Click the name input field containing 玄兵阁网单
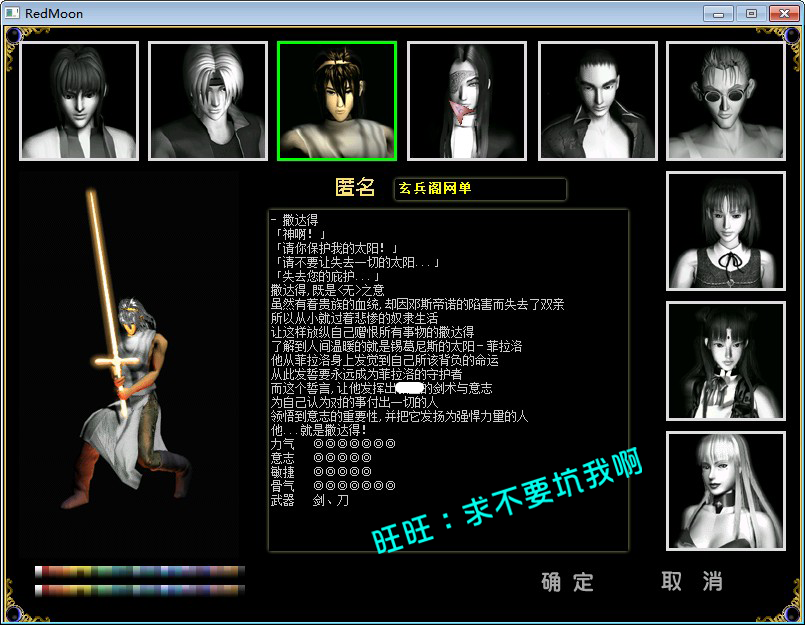 480,188
